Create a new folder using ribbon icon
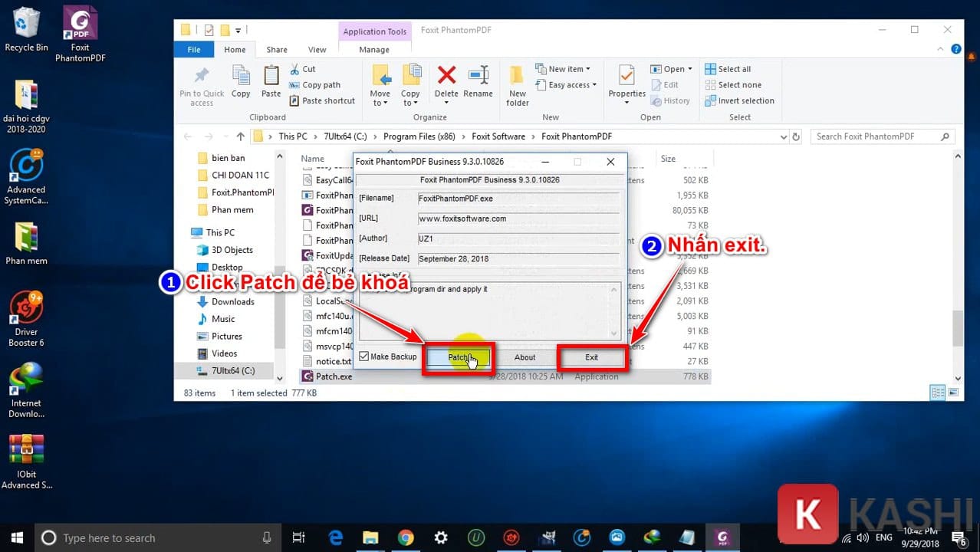The height and width of the screenshot is (552, 980). coord(518,84)
